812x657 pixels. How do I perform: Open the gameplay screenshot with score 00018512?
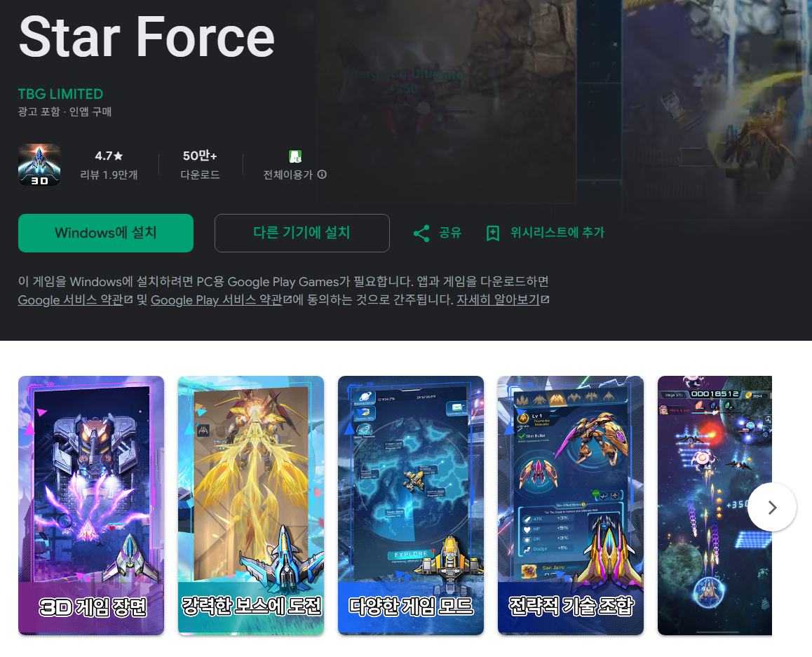pos(715,506)
